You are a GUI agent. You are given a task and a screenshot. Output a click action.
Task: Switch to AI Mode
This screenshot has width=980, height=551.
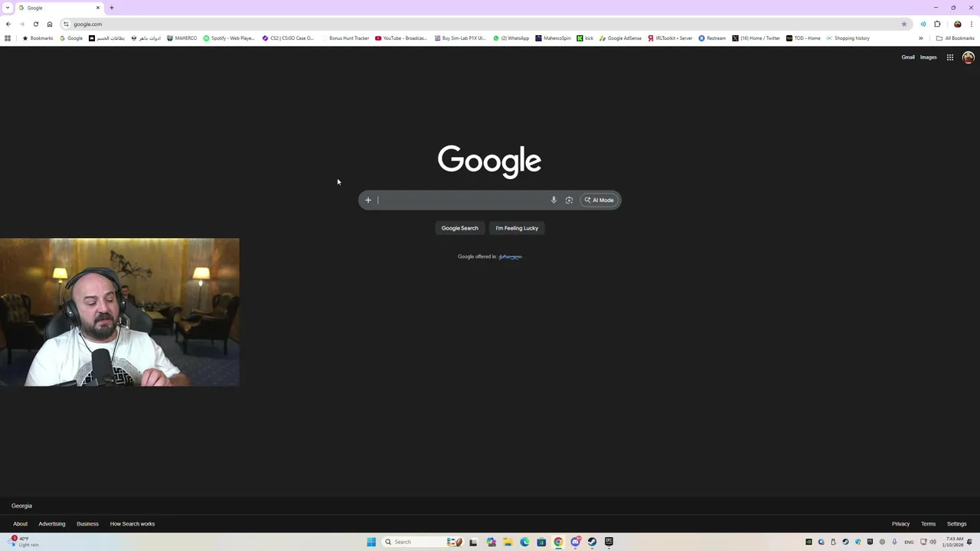coord(599,201)
